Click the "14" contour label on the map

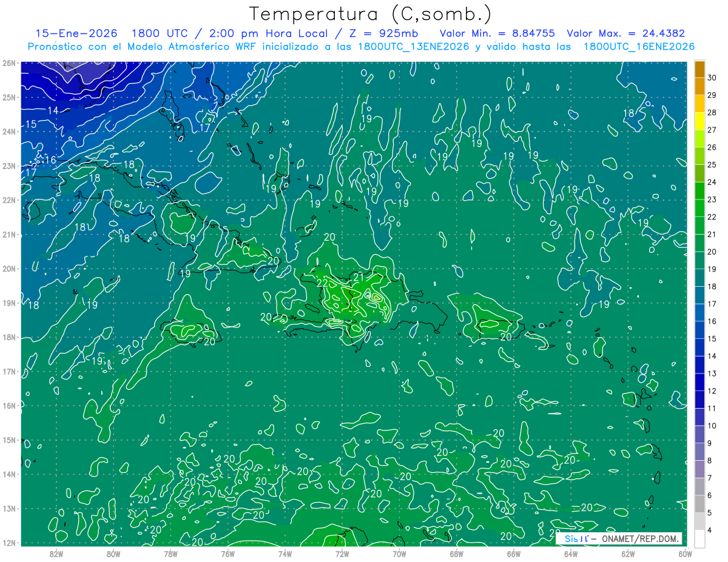pos(53,110)
